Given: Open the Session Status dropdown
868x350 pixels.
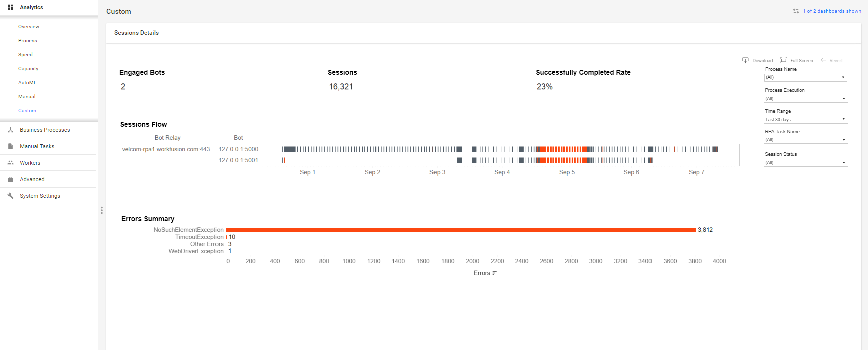Looking at the screenshot, I should [806, 163].
